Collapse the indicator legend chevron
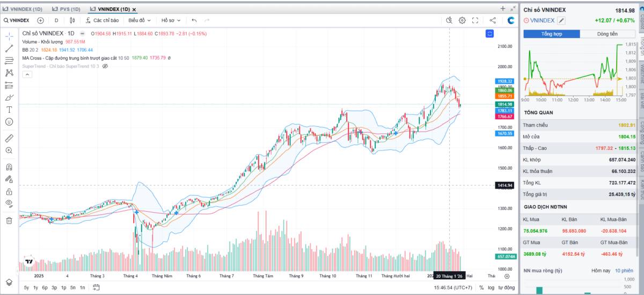 [x=26, y=75]
